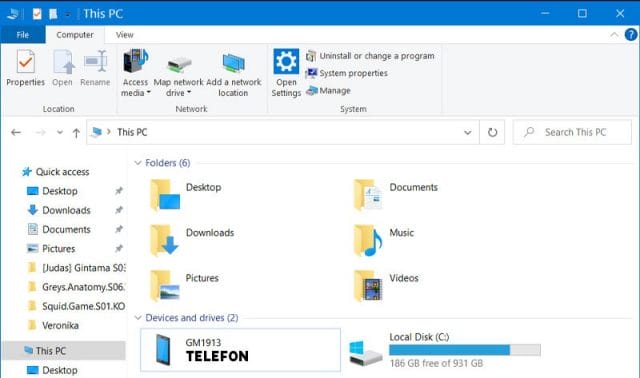Screen dimensions: 640x378
Task: Open the blue Help question-mark icon
Action: point(631,35)
